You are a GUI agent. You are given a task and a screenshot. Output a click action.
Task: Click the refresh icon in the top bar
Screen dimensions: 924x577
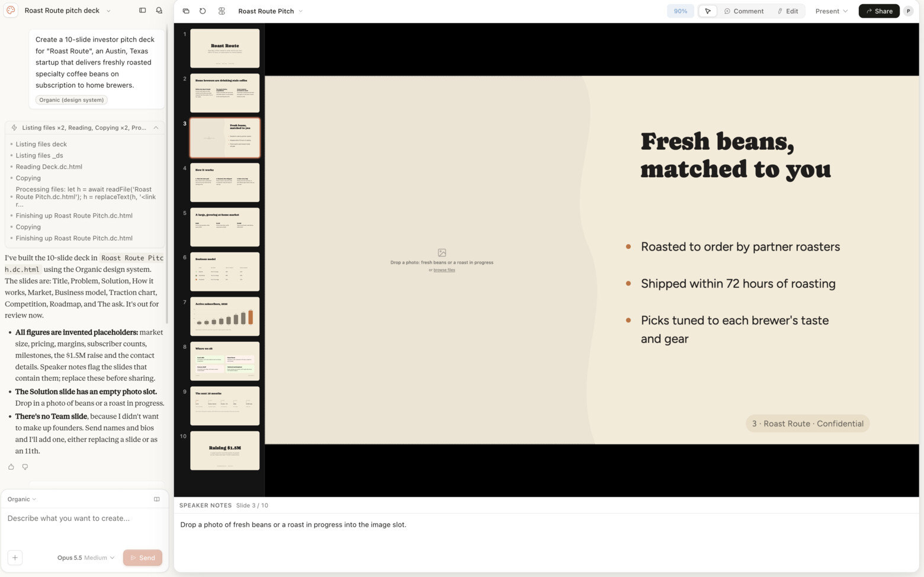pyautogui.click(x=203, y=11)
